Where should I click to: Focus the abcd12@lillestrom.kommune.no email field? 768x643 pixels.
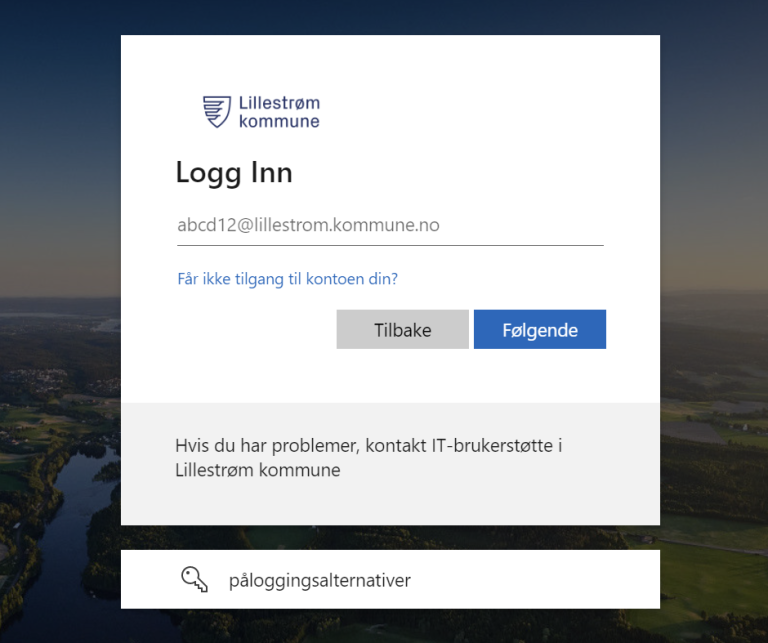390,225
